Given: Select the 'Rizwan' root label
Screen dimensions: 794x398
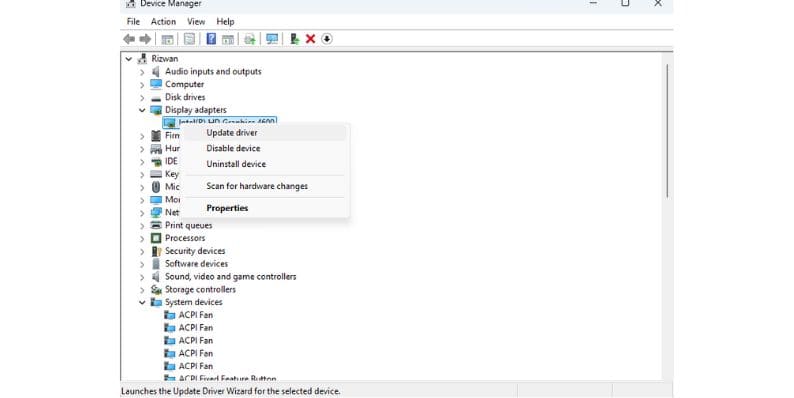Looking at the screenshot, I should click(x=165, y=59).
